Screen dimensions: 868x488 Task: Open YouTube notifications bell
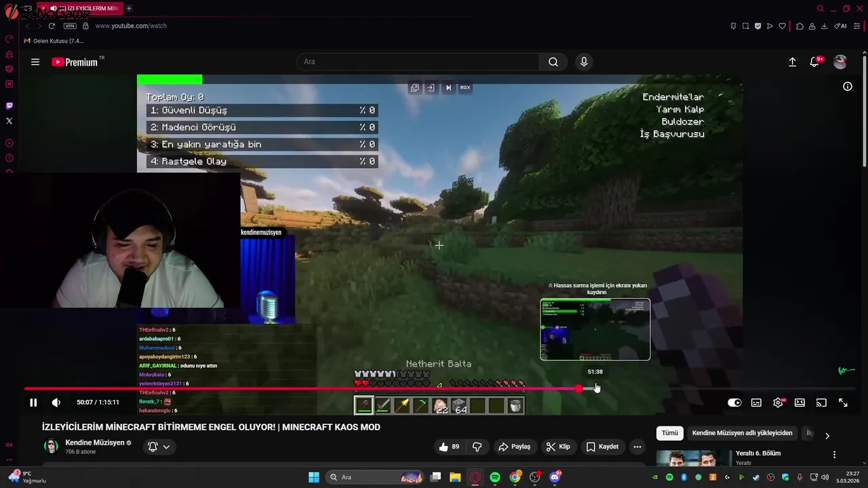pos(815,62)
